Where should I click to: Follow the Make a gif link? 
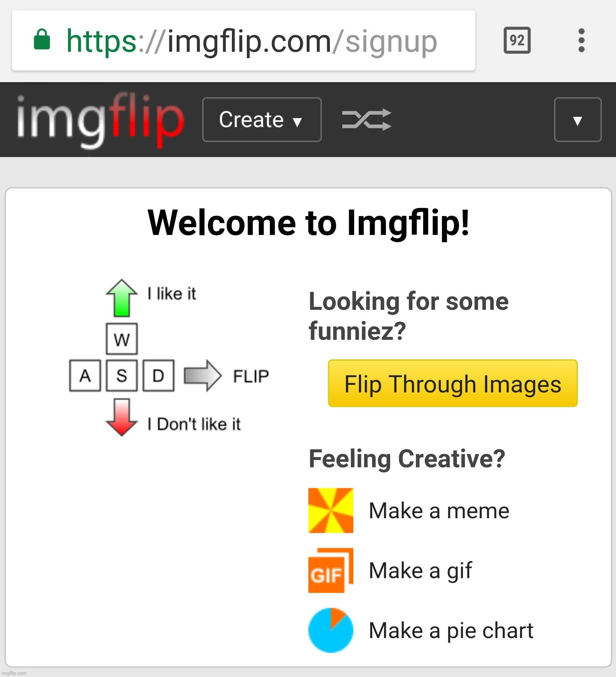tap(421, 570)
